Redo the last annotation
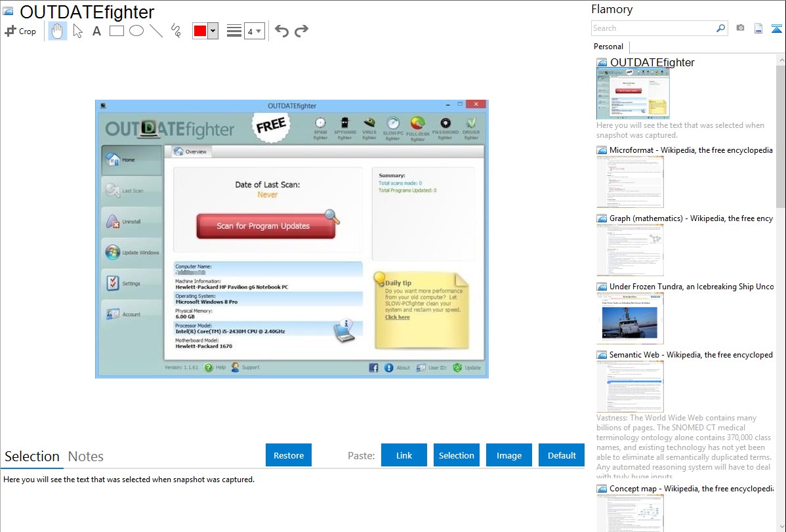786x532 pixels. (x=301, y=31)
